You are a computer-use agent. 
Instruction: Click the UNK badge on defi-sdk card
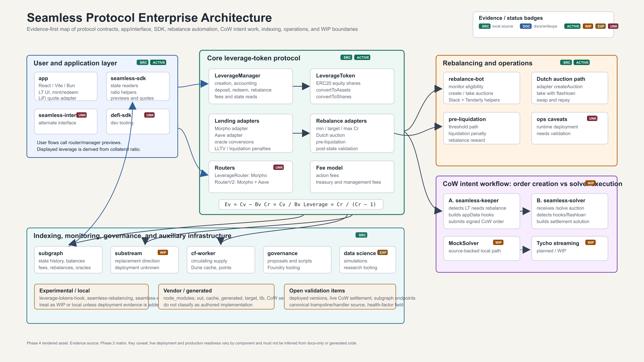(x=150, y=115)
